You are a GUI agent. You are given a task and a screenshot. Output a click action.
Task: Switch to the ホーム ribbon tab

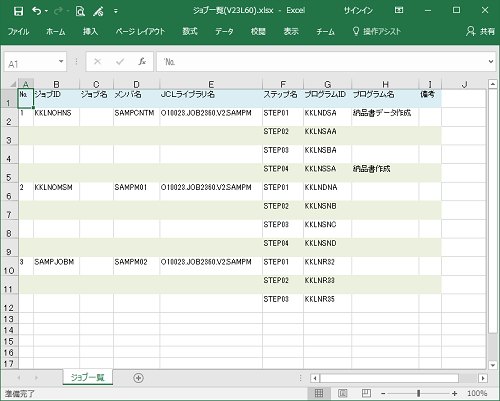tap(55, 32)
